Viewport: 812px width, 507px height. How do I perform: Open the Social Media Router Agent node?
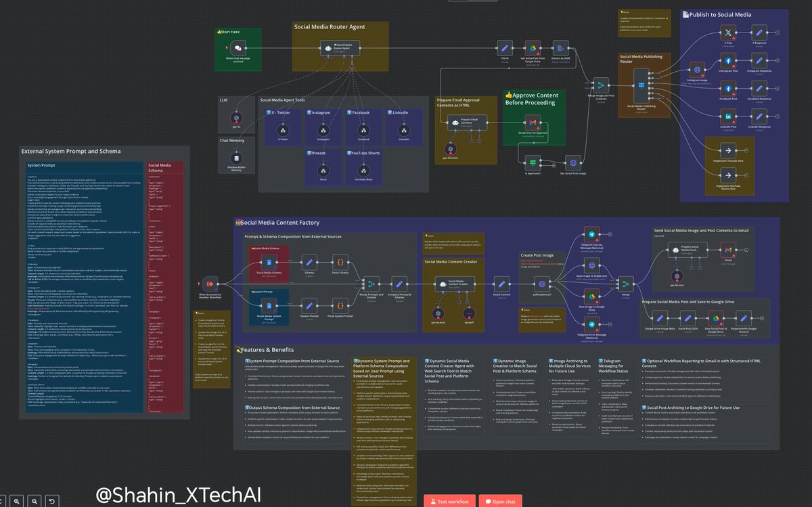click(x=340, y=47)
